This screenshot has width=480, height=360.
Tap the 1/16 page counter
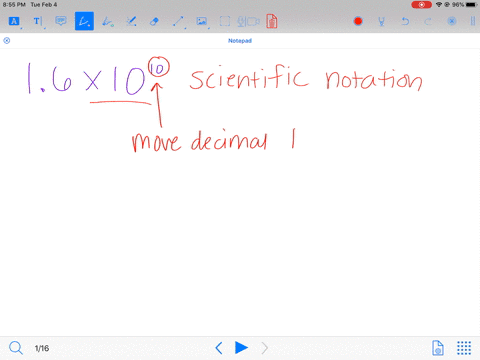(42, 348)
